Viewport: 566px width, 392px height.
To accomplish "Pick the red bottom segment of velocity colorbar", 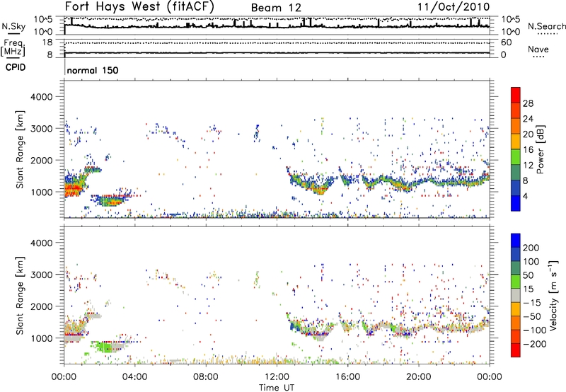I will [516, 350].
